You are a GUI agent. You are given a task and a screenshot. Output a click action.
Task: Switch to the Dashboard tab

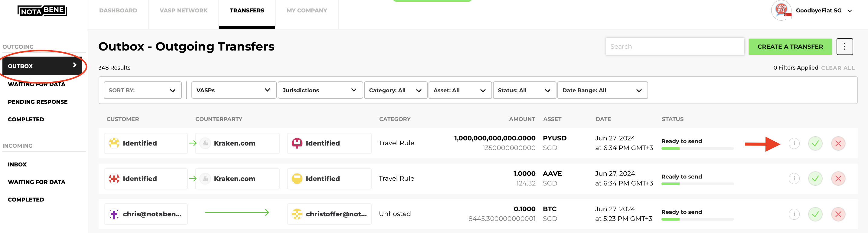(118, 11)
